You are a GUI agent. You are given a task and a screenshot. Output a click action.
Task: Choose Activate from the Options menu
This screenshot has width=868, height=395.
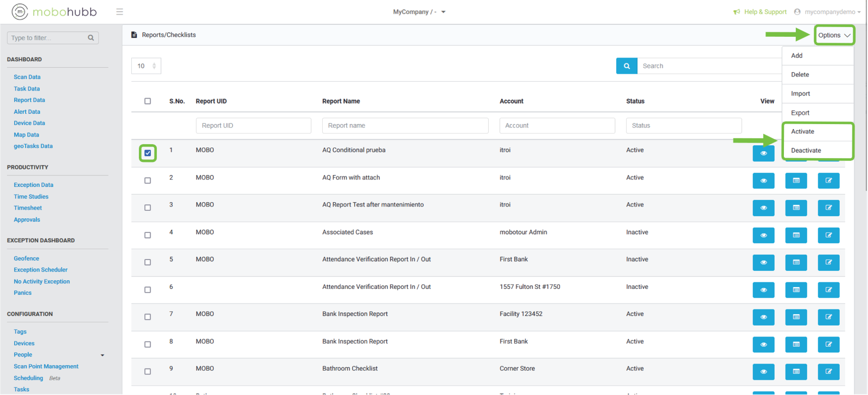pos(802,132)
